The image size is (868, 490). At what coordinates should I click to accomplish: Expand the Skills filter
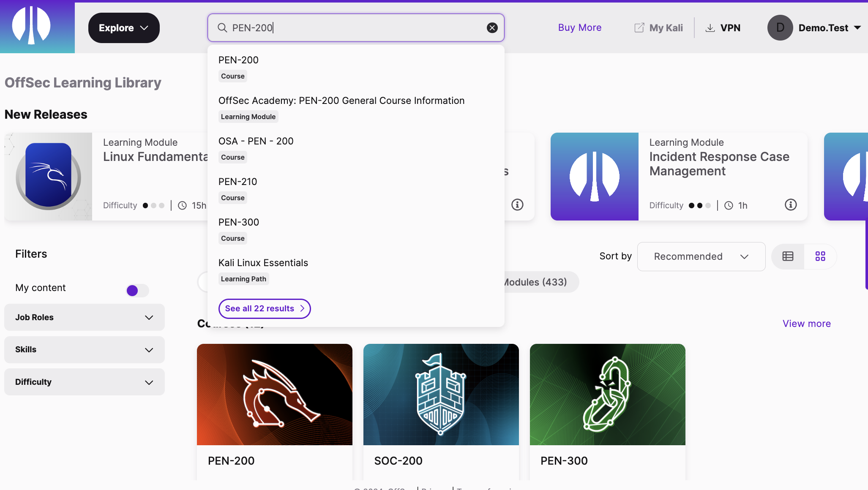(x=84, y=350)
